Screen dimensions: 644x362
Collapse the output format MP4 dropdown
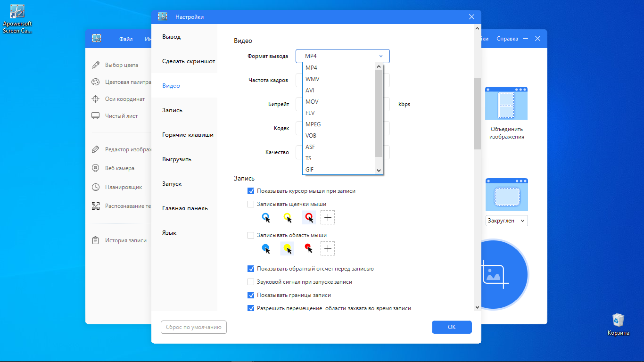click(380, 56)
